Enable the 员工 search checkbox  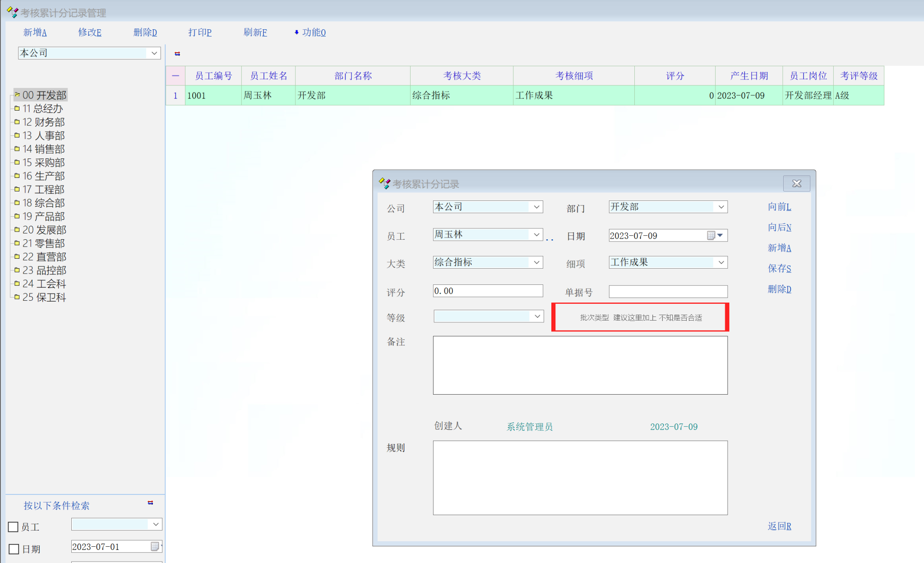point(14,527)
